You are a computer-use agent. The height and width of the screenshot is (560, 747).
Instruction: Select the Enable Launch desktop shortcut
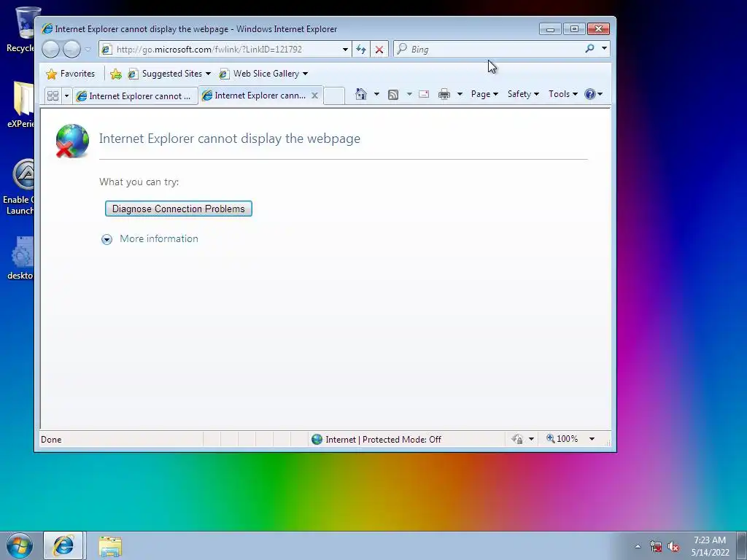pyautogui.click(x=19, y=187)
